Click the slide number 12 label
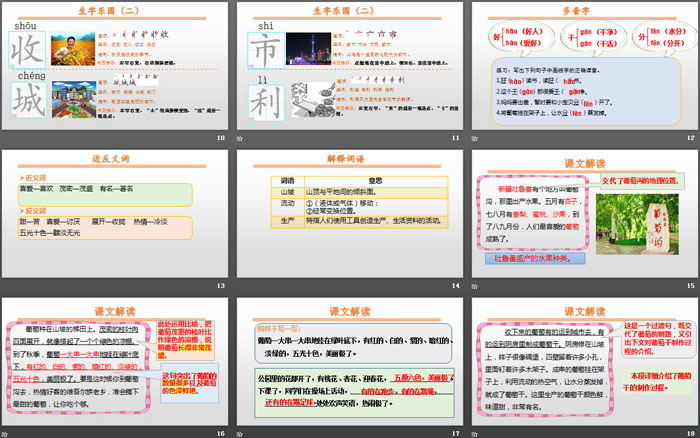Screen dimensions: 700x438 point(688,138)
